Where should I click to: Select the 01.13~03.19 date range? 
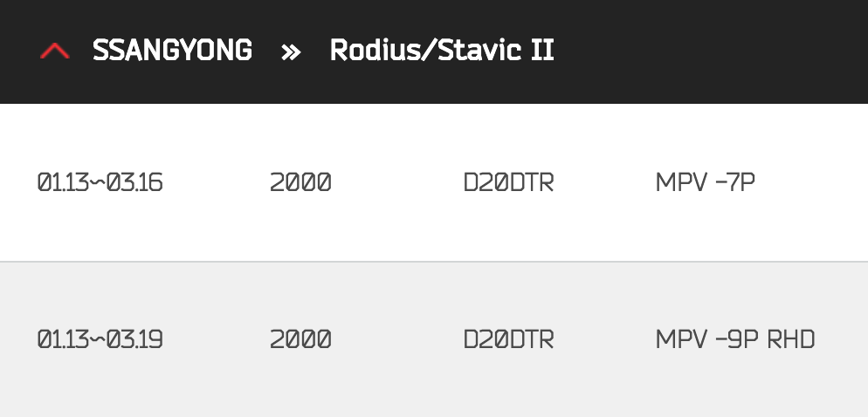point(100,339)
